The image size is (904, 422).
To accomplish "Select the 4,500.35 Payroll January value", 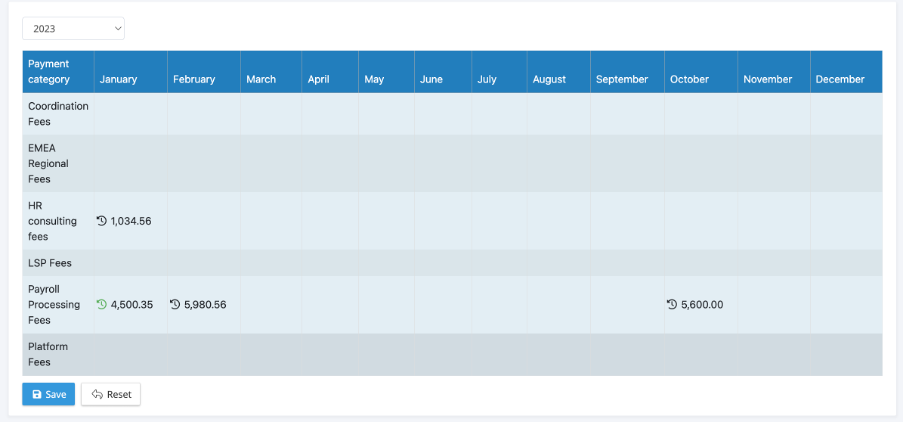I will pos(131,304).
